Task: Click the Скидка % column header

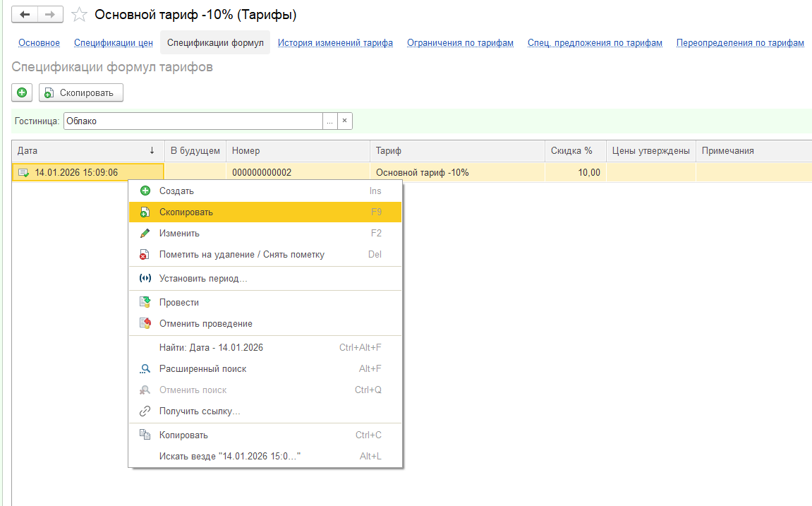Action: pos(576,151)
